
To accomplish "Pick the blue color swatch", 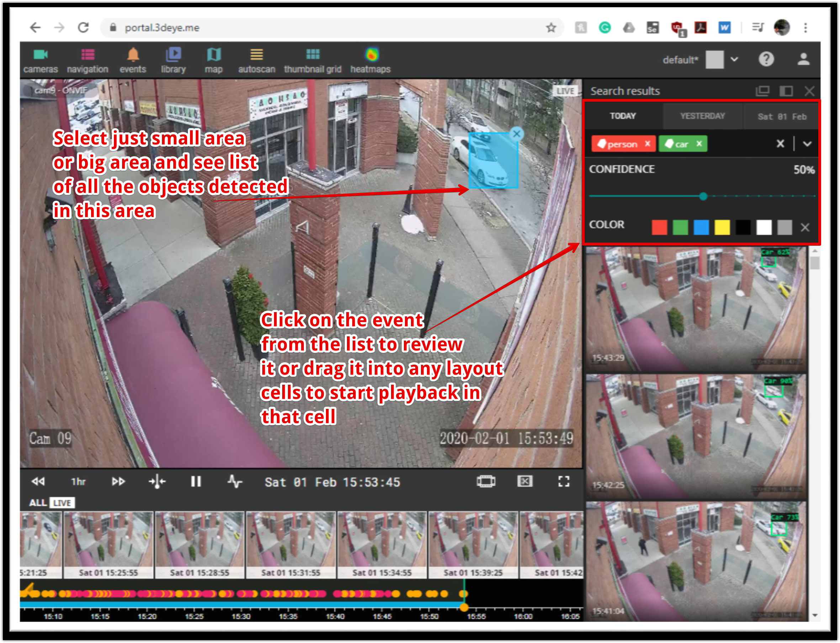I will coord(701,227).
